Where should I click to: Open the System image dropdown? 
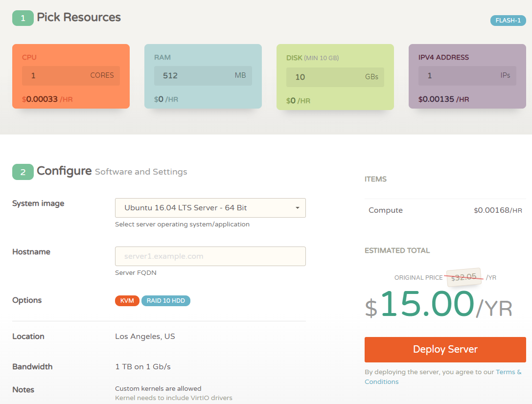(x=206, y=208)
